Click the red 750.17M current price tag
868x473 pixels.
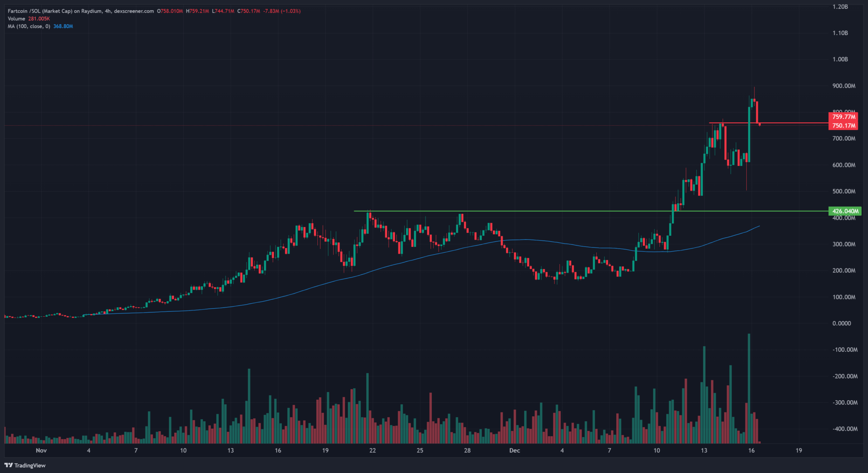pyautogui.click(x=843, y=126)
